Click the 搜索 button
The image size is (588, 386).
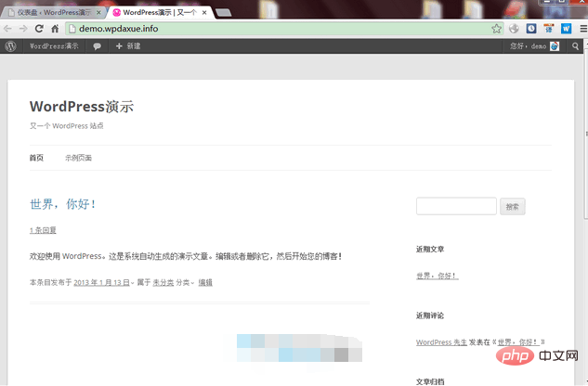[x=512, y=207]
